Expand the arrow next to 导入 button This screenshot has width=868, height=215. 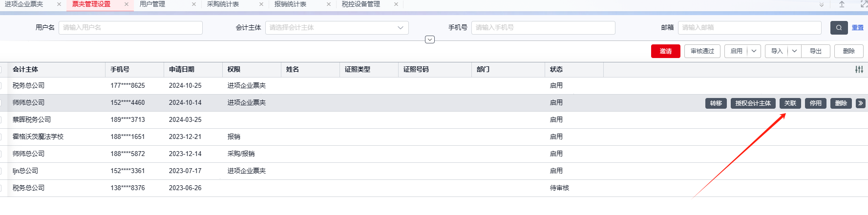[794, 51]
